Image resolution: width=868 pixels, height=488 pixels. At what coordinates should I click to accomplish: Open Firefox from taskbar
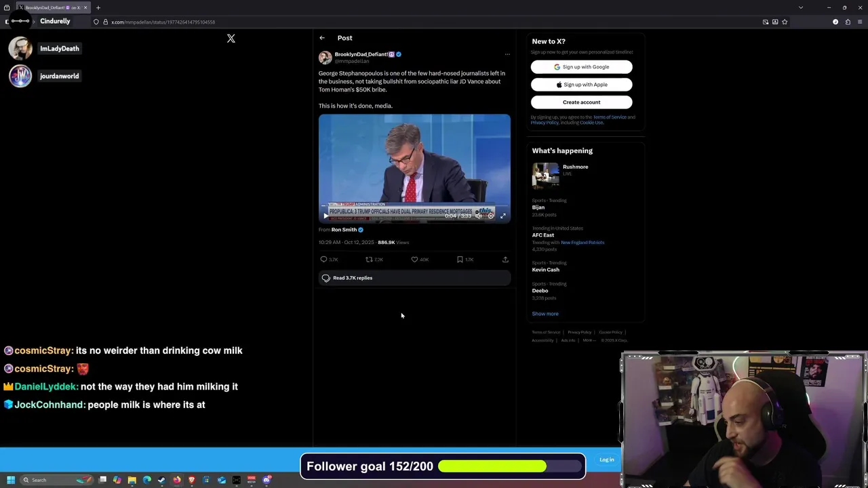[177, 480]
